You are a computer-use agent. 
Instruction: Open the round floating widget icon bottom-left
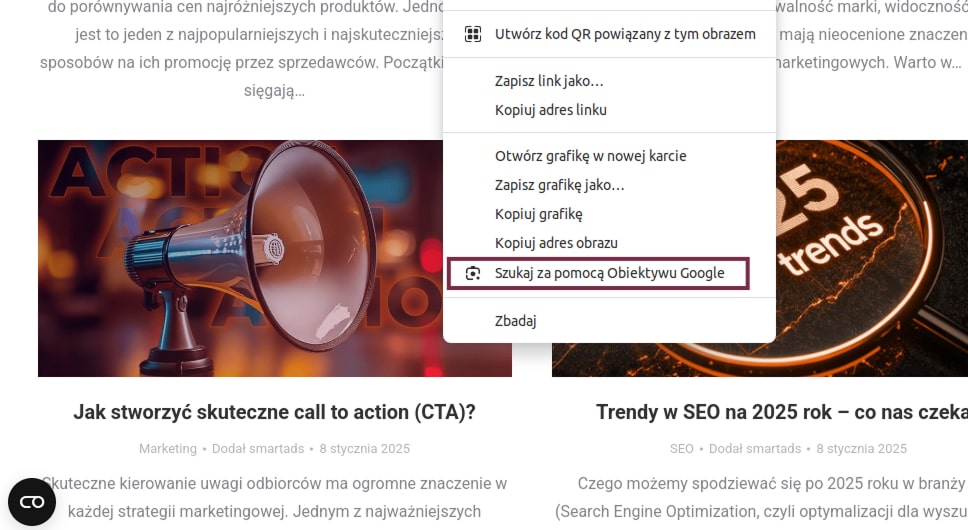[32, 502]
